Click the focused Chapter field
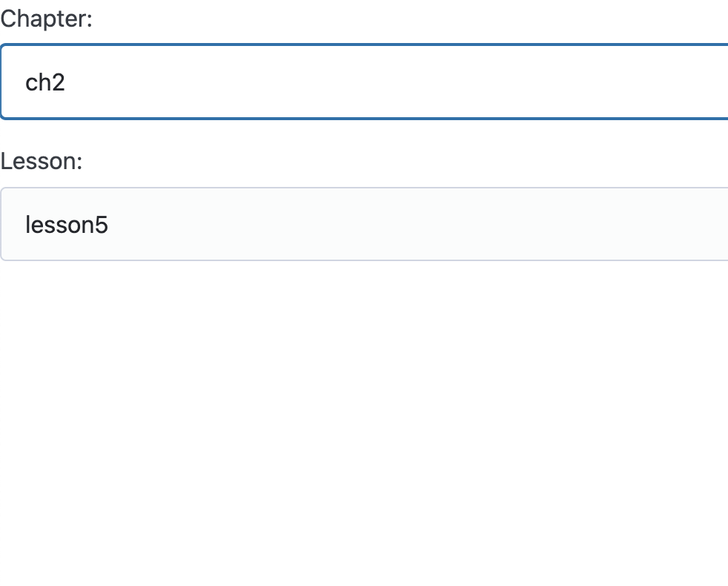The width and height of the screenshot is (728, 586). (x=364, y=82)
